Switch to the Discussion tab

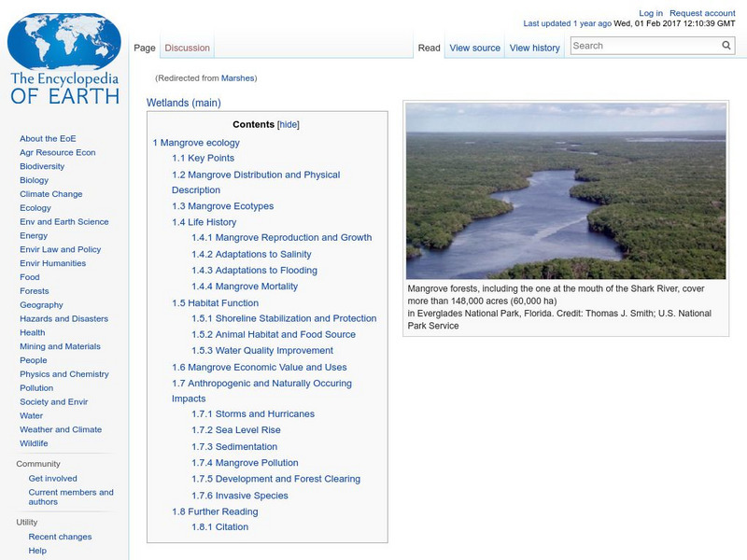point(187,47)
